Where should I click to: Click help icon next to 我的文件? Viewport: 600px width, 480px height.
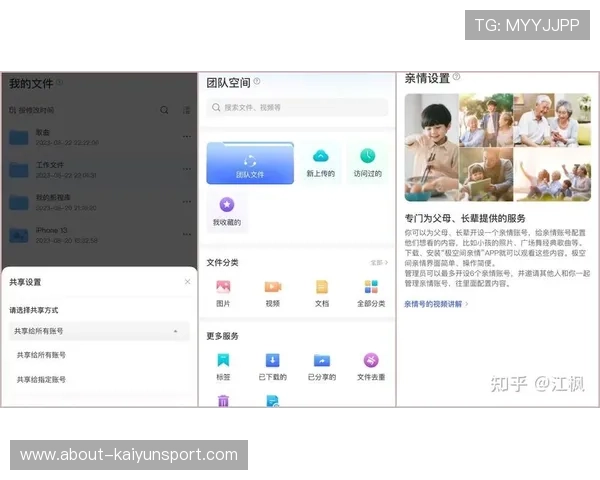[59, 82]
